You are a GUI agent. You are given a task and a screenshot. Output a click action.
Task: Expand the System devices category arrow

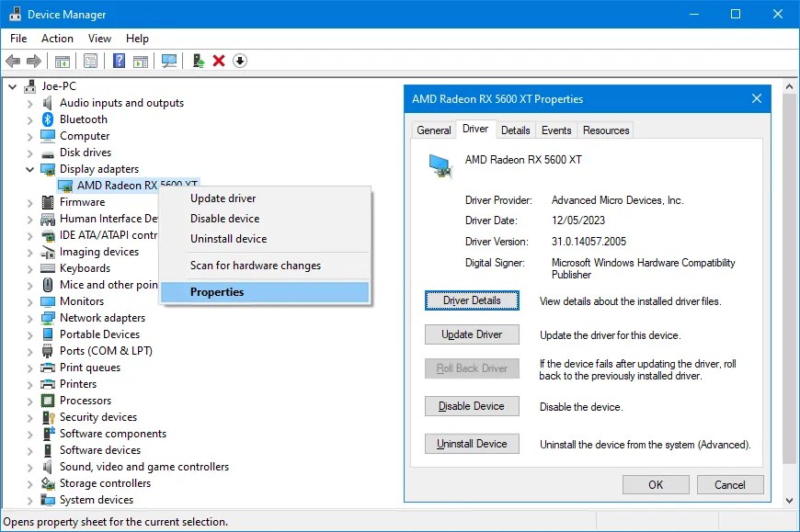point(29,501)
